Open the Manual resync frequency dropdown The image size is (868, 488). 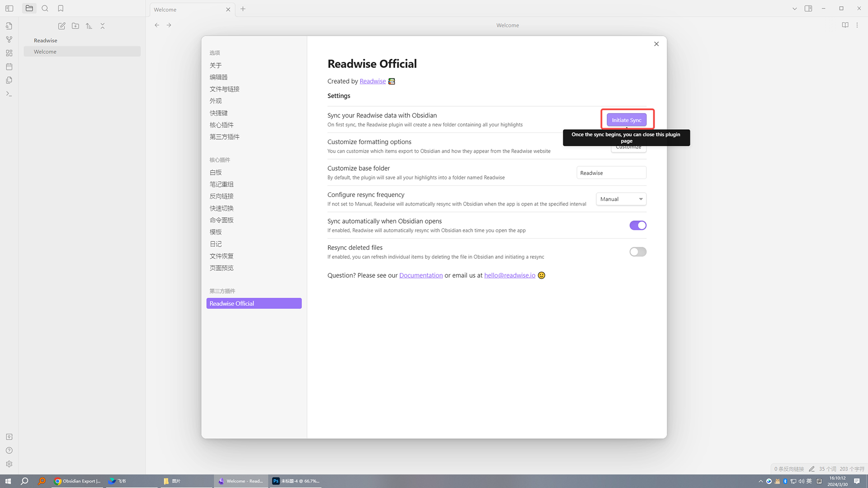(621, 199)
